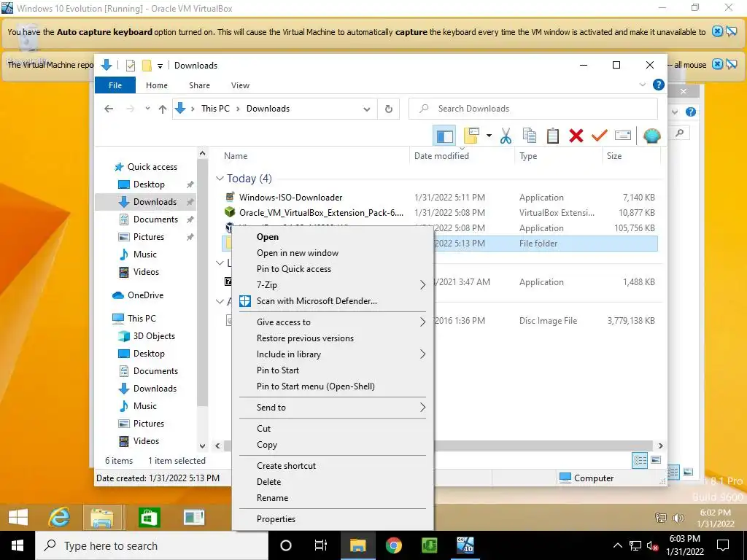Expand the Give access to submenu
The image size is (747, 560).
[422, 322]
